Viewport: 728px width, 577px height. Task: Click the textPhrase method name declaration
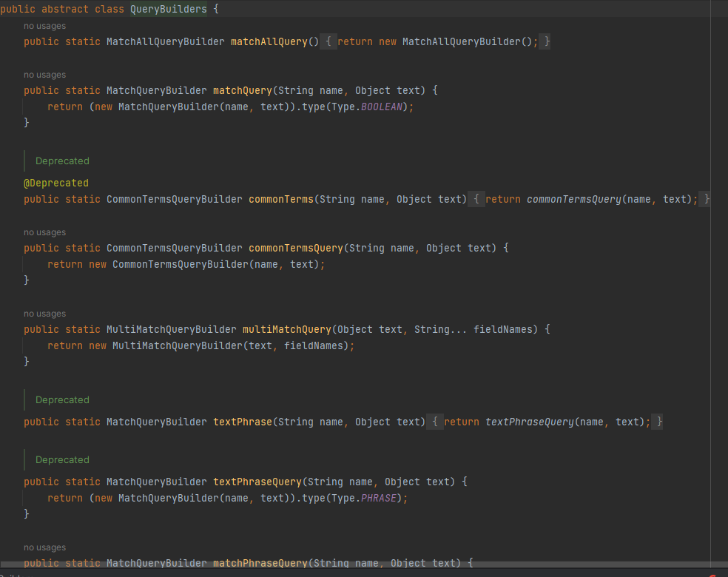point(243,422)
